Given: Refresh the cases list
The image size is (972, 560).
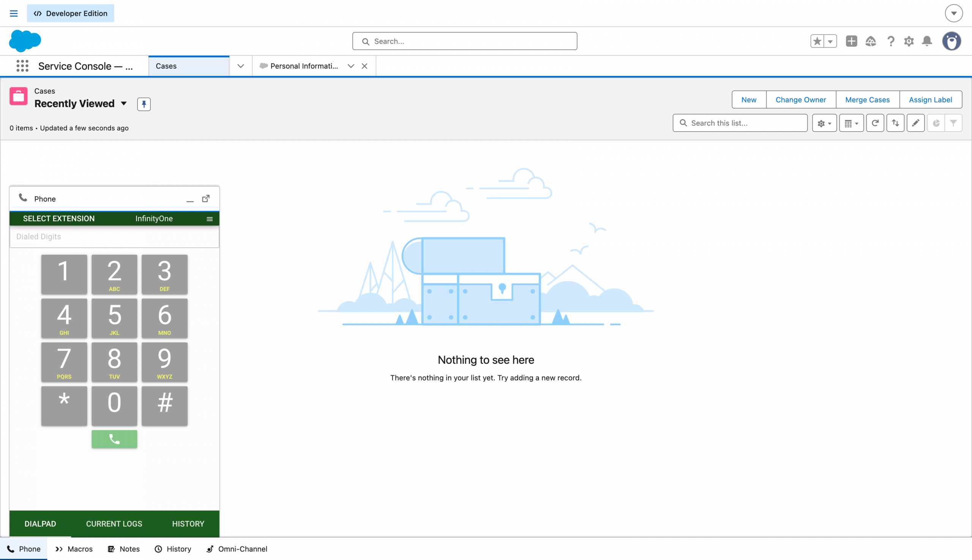Looking at the screenshot, I should [x=875, y=123].
